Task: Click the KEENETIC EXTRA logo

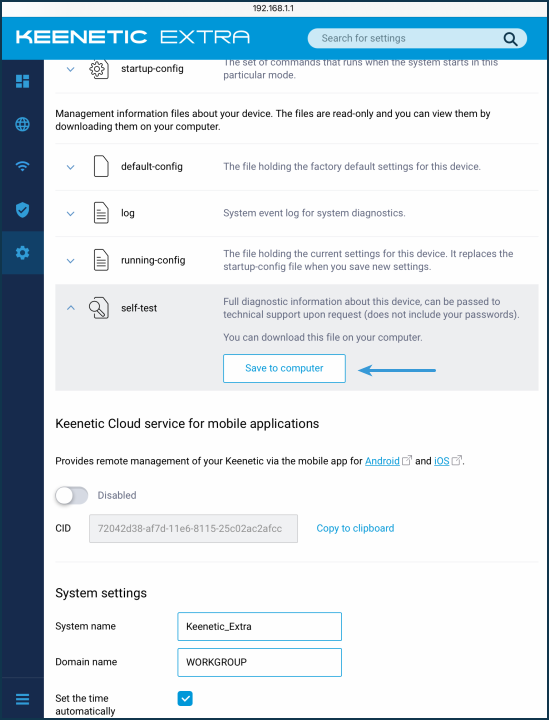Action: click(x=133, y=37)
